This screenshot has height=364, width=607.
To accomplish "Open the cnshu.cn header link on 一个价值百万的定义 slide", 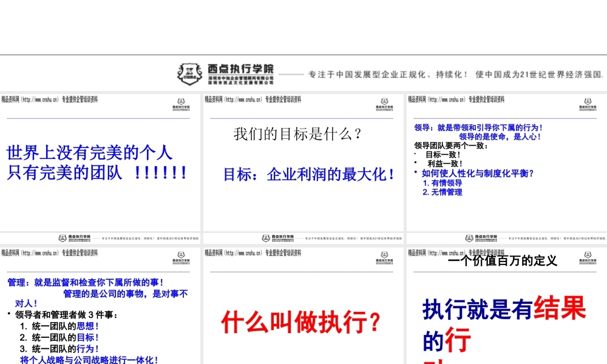I will (456, 253).
